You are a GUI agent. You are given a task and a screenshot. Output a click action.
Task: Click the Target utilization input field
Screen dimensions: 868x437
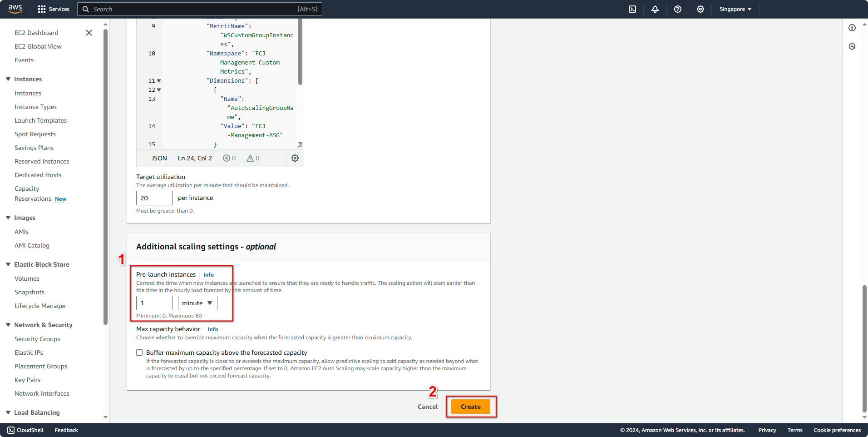pos(154,198)
